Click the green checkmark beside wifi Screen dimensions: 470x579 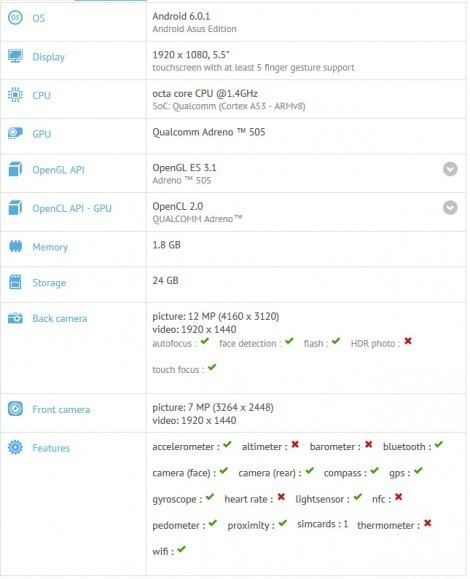coord(181,549)
